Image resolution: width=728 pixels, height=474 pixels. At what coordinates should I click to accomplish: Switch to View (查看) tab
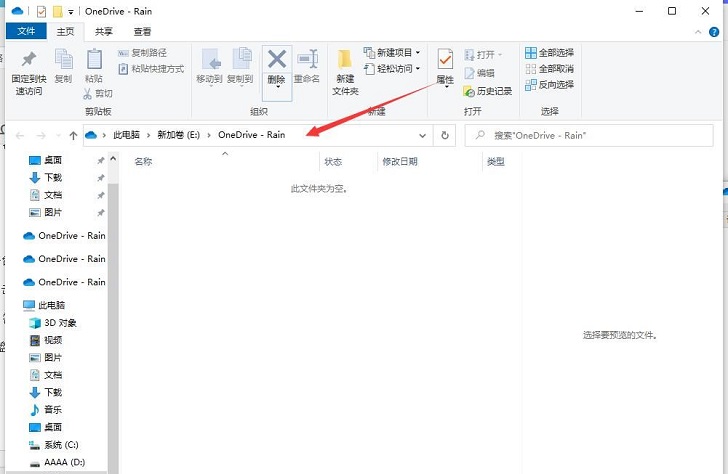pos(142,32)
